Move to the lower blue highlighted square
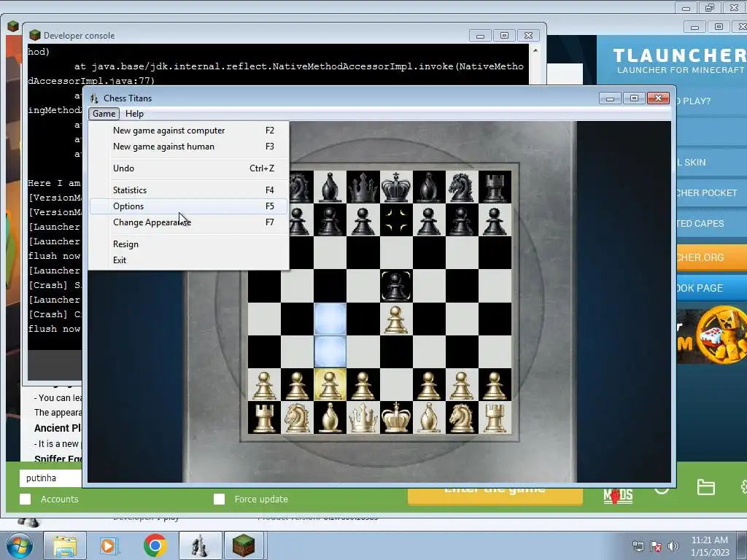Viewport: 747px width, 560px height. (x=330, y=352)
